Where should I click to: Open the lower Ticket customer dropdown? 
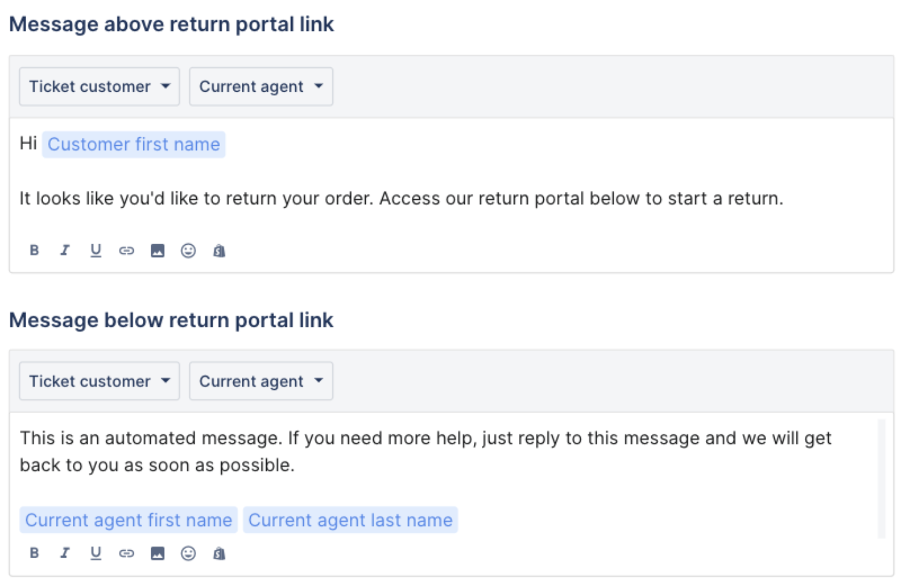pyautogui.click(x=100, y=381)
